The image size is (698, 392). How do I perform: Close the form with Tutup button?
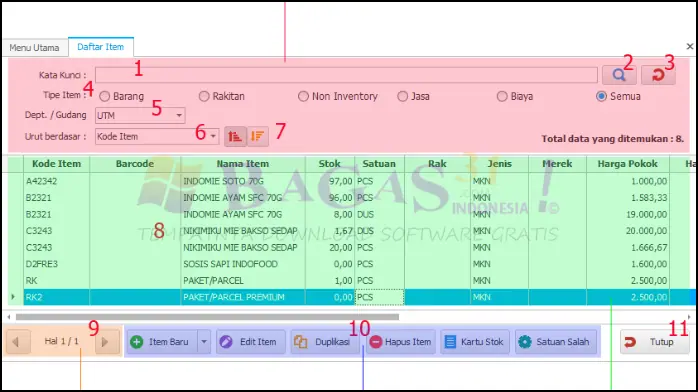click(654, 342)
